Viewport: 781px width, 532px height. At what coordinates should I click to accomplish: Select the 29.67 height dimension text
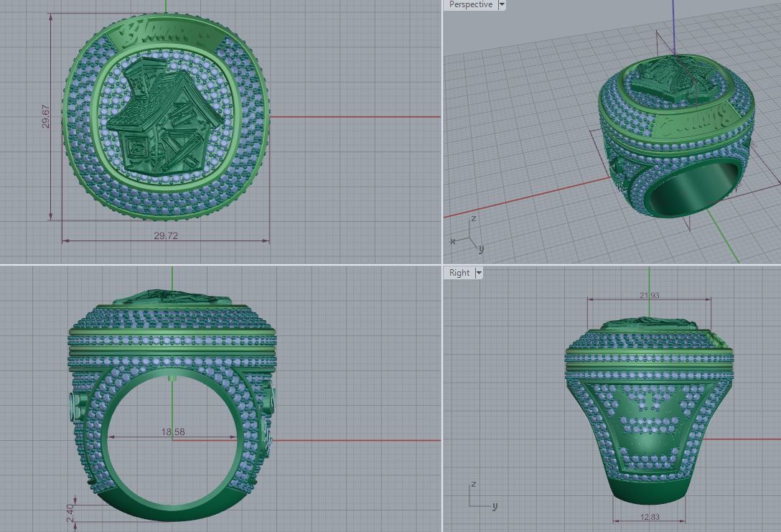[x=46, y=116]
